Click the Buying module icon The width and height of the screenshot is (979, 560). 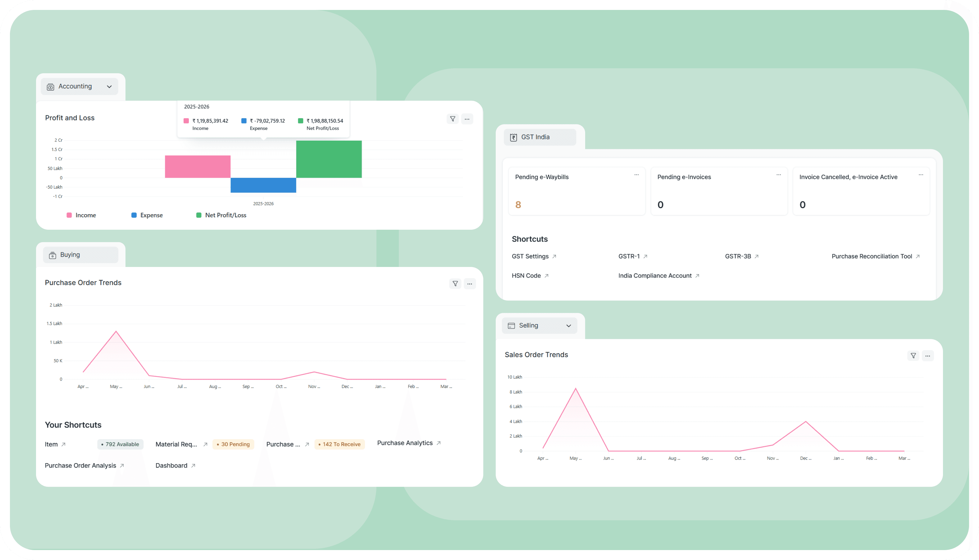[52, 255]
